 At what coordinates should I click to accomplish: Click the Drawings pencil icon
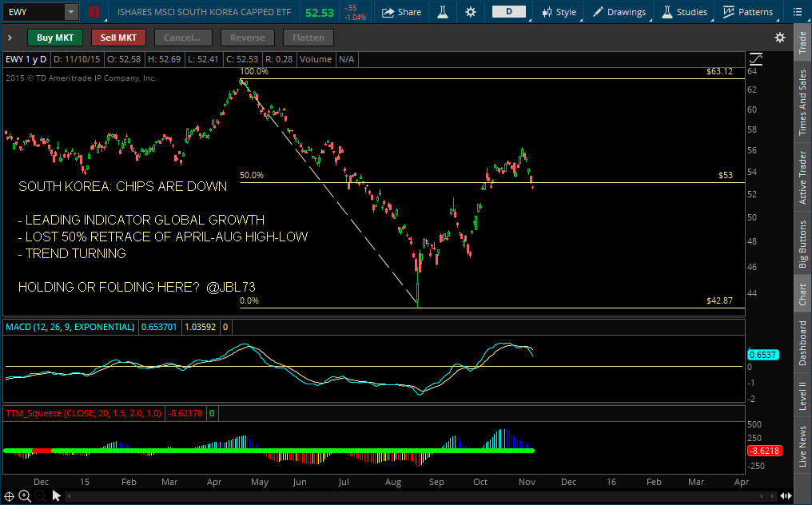pos(598,12)
